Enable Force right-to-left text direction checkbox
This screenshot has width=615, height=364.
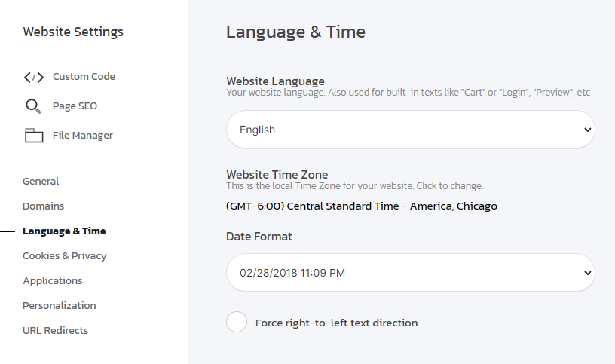tap(237, 323)
